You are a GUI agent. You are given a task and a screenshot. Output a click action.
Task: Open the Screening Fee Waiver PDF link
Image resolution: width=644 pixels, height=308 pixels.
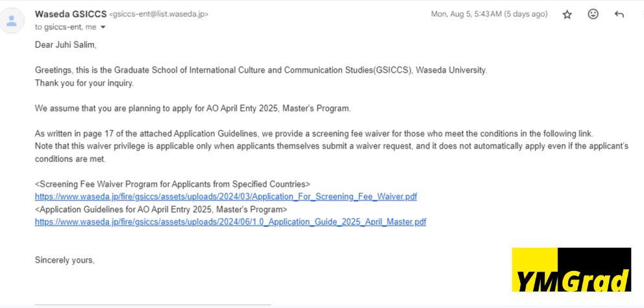226,197
